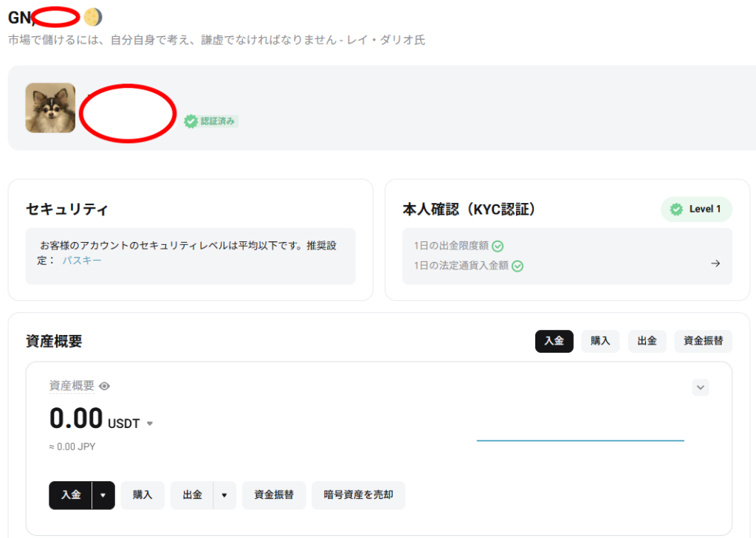This screenshot has width=756, height=538.
Task: Expand the arrow beside the 出金 button below the balance
Action: [x=224, y=495]
